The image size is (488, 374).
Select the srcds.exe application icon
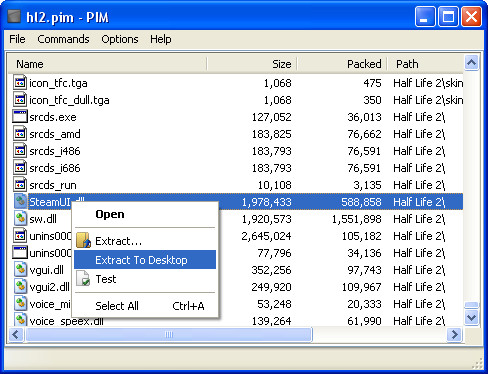pyautogui.click(x=20, y=116)
